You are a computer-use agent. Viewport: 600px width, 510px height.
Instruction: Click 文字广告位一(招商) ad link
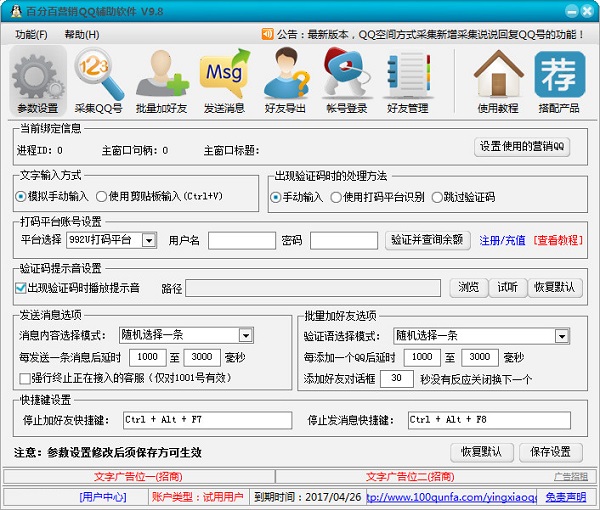138,477
